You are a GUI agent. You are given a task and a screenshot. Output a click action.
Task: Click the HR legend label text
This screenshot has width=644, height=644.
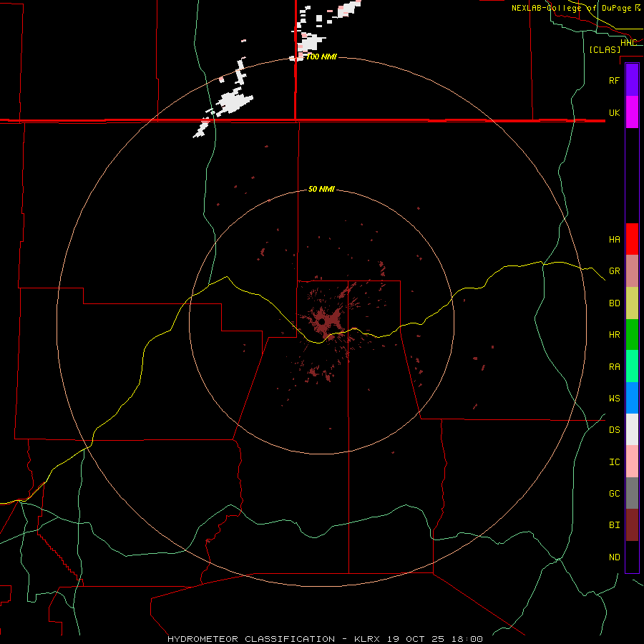tap(614, 335)
